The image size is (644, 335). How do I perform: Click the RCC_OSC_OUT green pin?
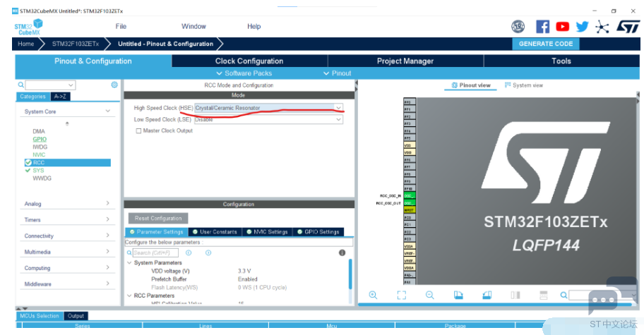(410, 202)
